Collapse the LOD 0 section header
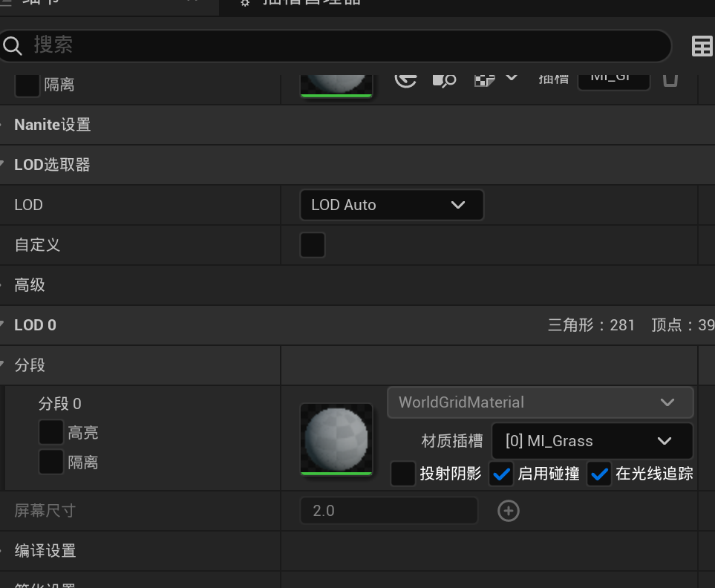This screenshot has width=715, height=588. (x=35, y=325)
